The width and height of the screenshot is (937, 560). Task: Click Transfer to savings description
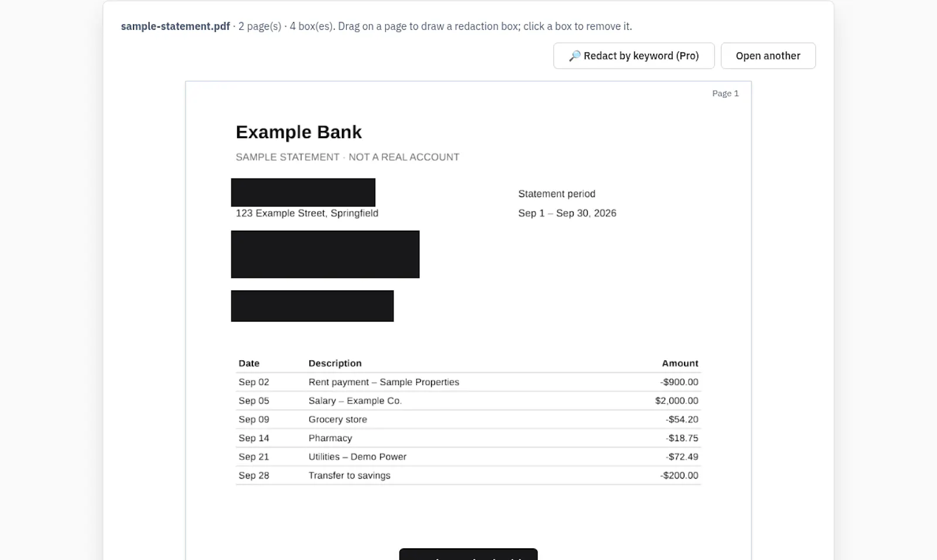(349, 476)
